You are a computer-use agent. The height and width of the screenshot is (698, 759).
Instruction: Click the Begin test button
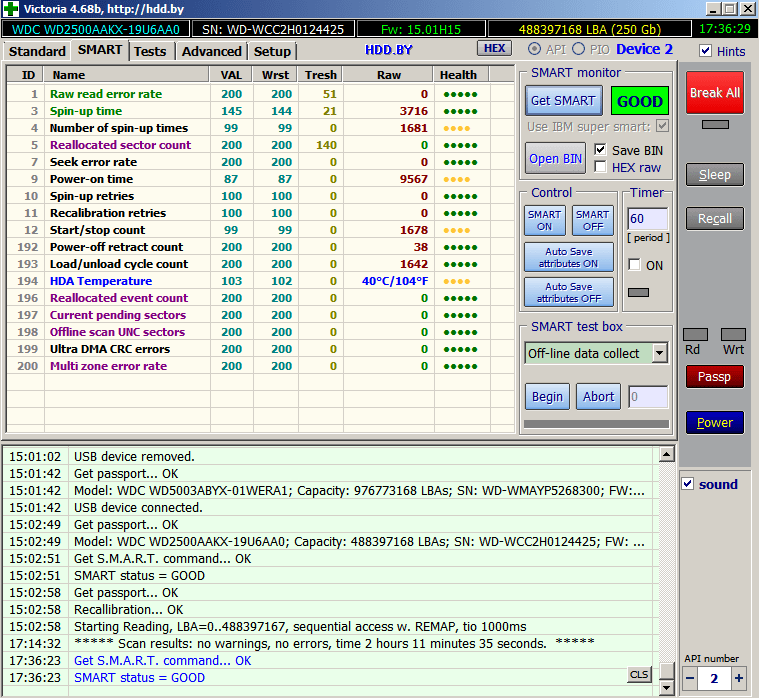pos(547,396)
